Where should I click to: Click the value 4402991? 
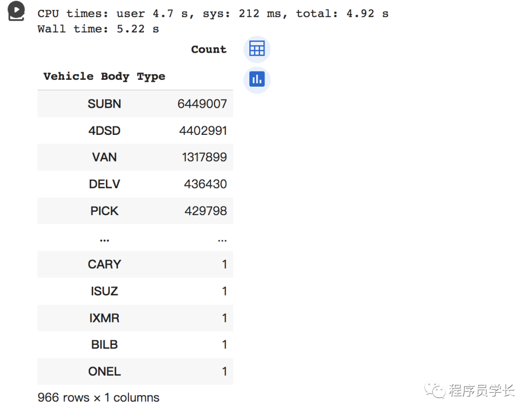(203, 130)
